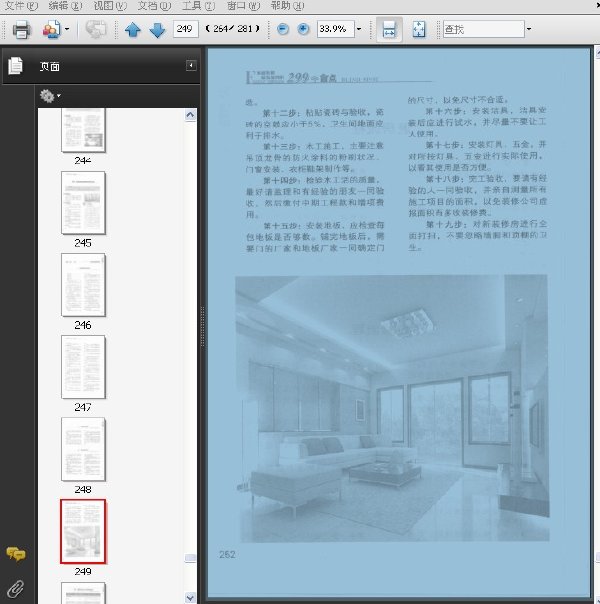Click the collaborate/share icon in the toolbar

(52, 29)
